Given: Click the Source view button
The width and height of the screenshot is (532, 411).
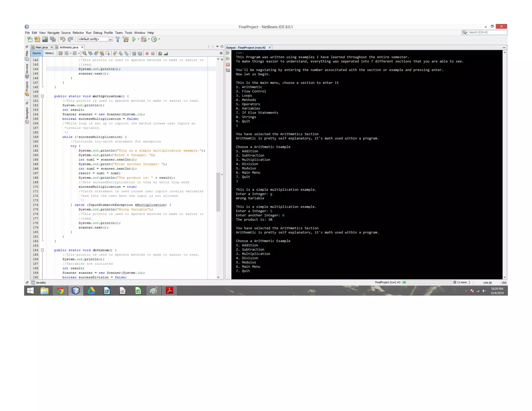Looking at the screenshot, I should pyautogui.click(x=37, y=53).
